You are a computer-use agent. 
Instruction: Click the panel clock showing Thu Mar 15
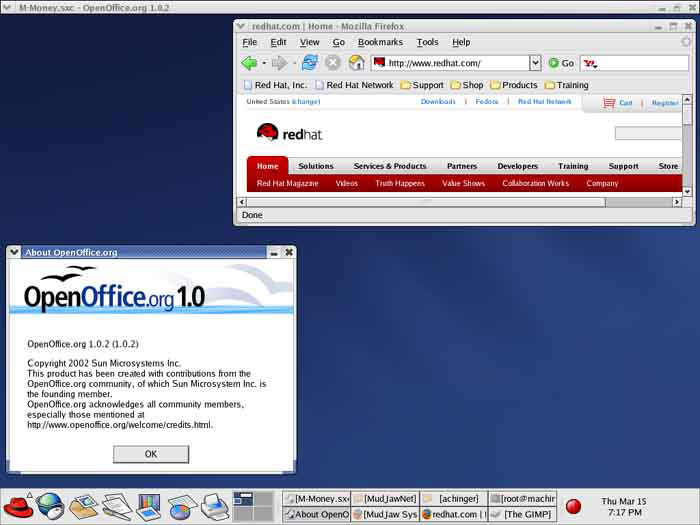coord(624,507)
